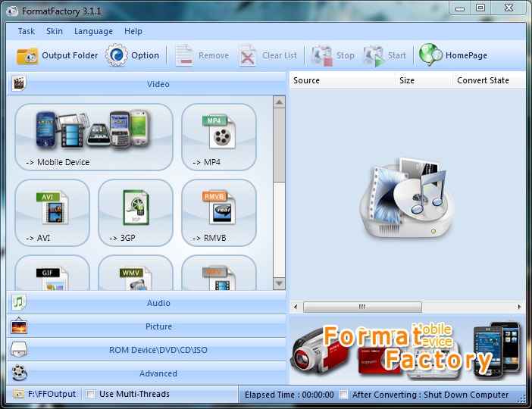Click the -> 3GP label text
532x409 pixels.
click(122, 238)
